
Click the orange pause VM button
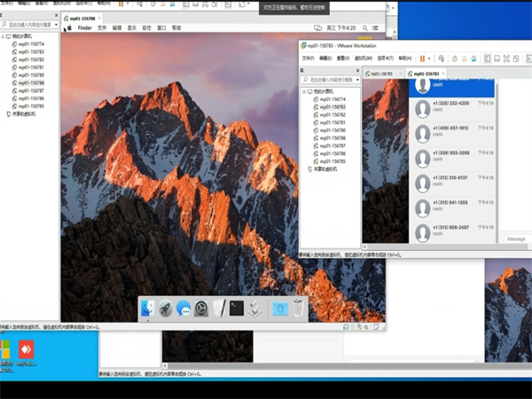click(421, 59)
